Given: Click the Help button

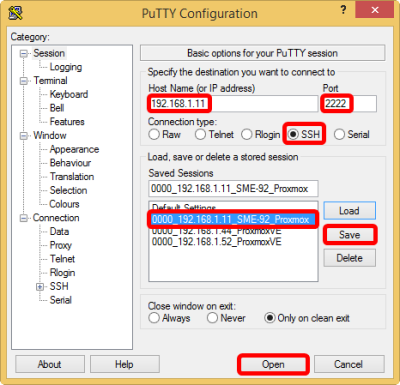Looking at the screenshot, I should coord(124,364).
